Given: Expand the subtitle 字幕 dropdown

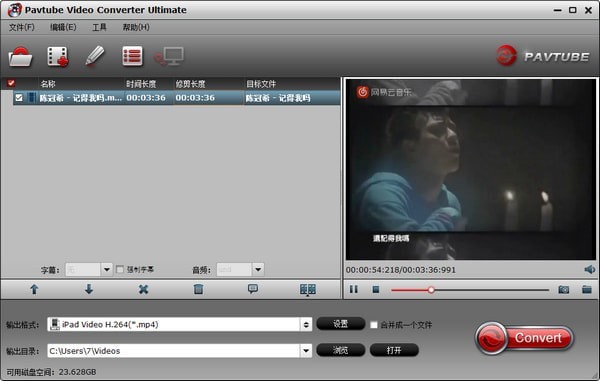Looking at the screenshot, I should 107,270.
